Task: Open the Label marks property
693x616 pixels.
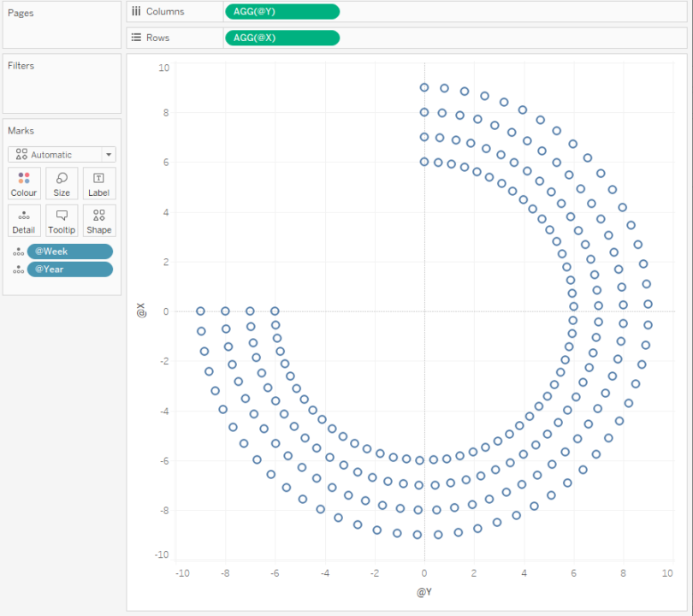Action: (98, 183)
